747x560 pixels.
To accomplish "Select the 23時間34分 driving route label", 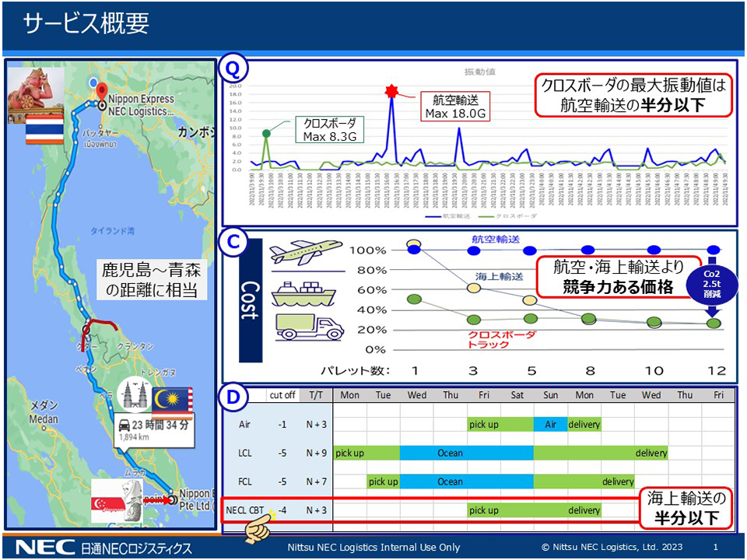I will [153, 430].
